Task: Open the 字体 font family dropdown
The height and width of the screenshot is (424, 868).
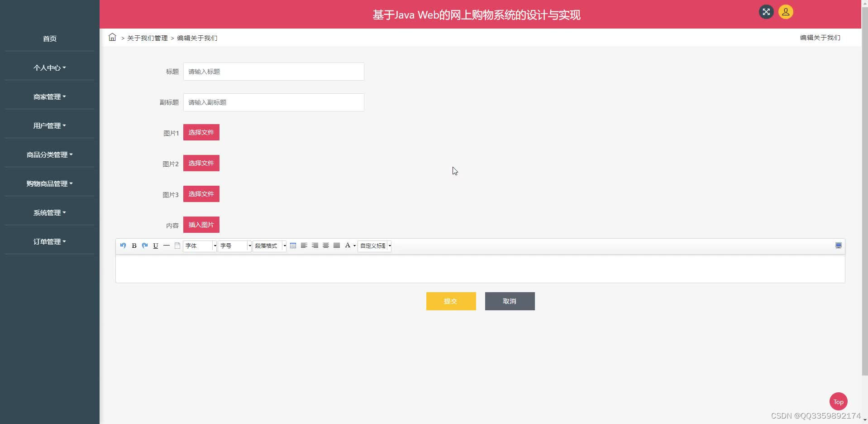Action: [x=200, y=246]
